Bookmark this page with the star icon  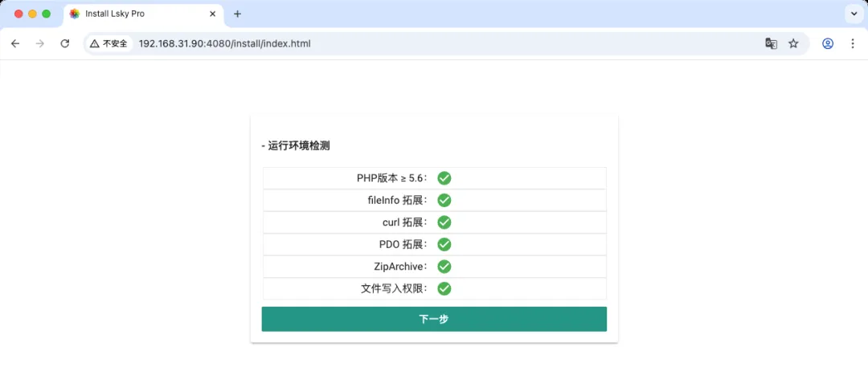793,43
